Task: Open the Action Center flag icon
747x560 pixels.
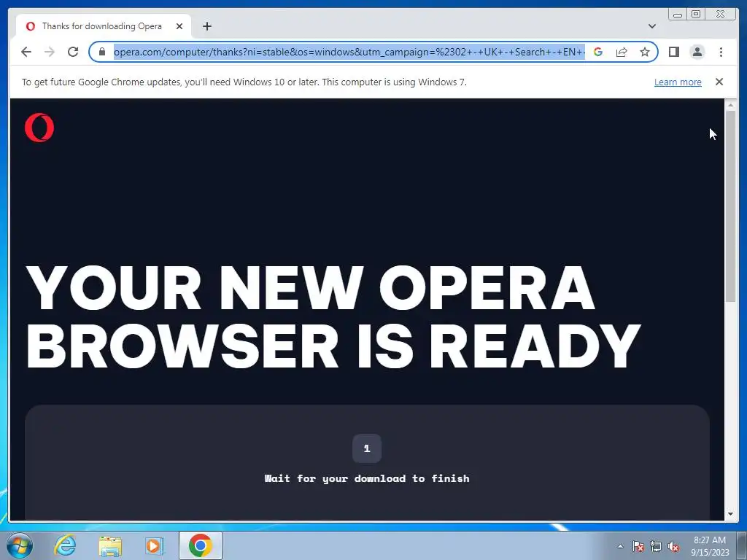Action: (x=638, y=546)
